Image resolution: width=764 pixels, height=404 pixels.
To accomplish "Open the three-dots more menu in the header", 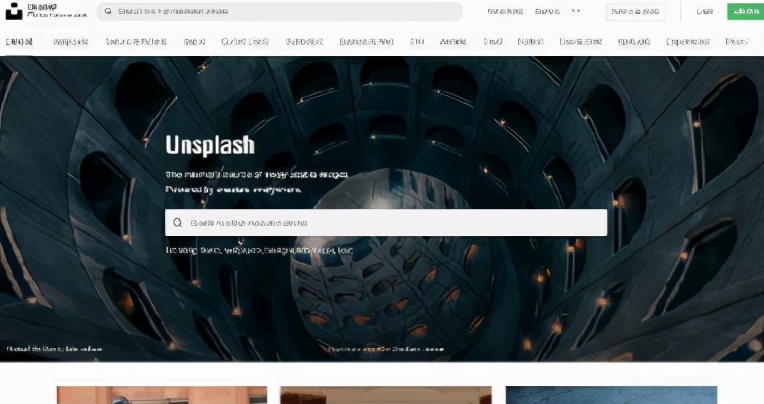I will click(x=576, y=11).
